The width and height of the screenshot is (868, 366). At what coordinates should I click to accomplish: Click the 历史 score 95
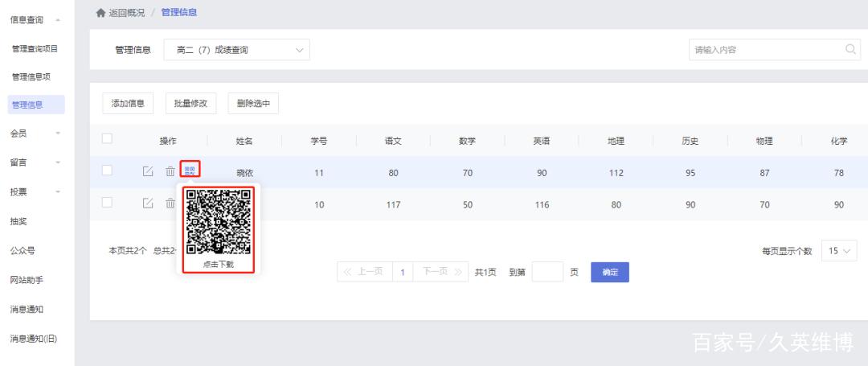point(690,173)
